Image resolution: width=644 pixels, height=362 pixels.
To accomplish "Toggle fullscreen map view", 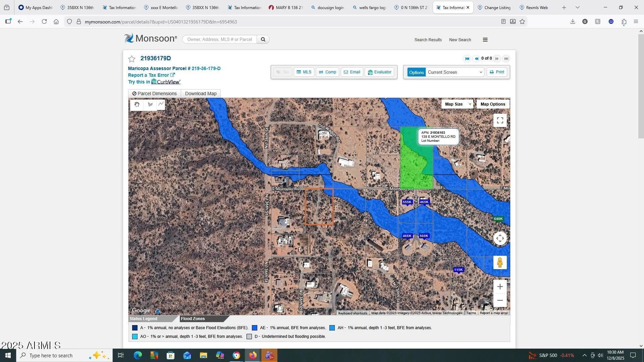I will (x=500, y=120).
